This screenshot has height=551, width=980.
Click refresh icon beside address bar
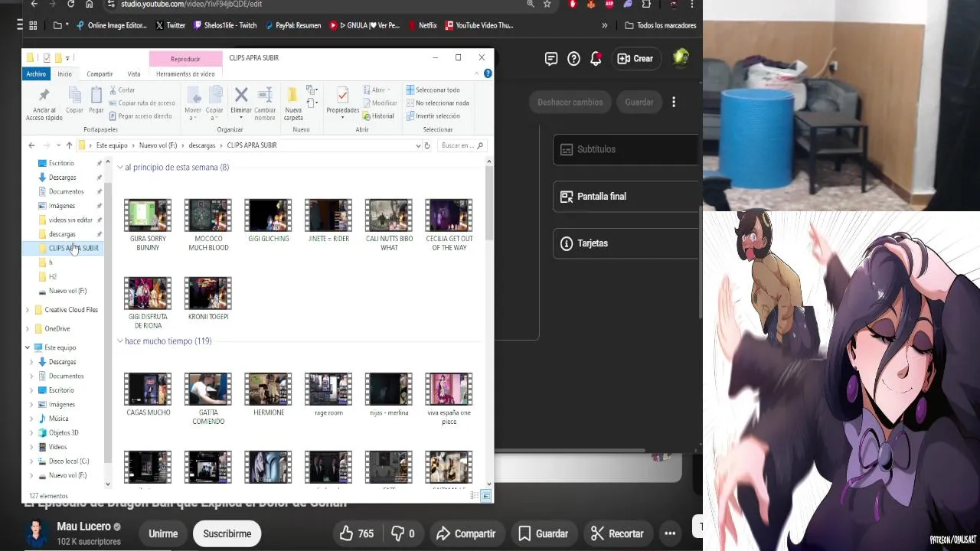coord(427,145)
